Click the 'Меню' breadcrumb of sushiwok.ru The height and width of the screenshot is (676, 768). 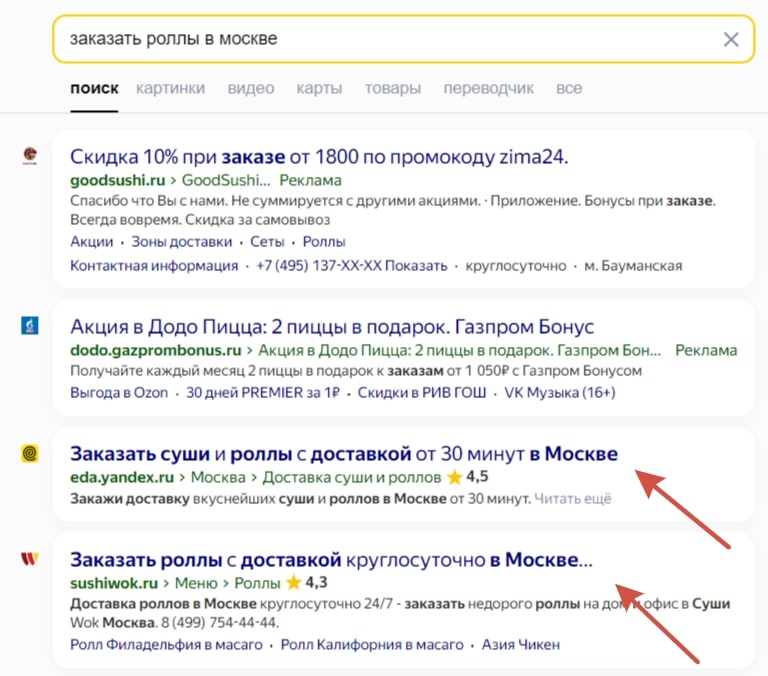click(196, 583)
